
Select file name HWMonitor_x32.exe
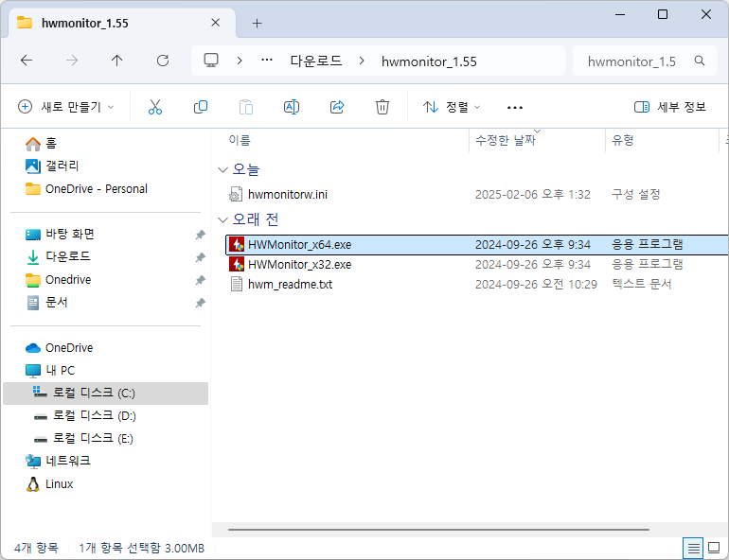point(299,265)
